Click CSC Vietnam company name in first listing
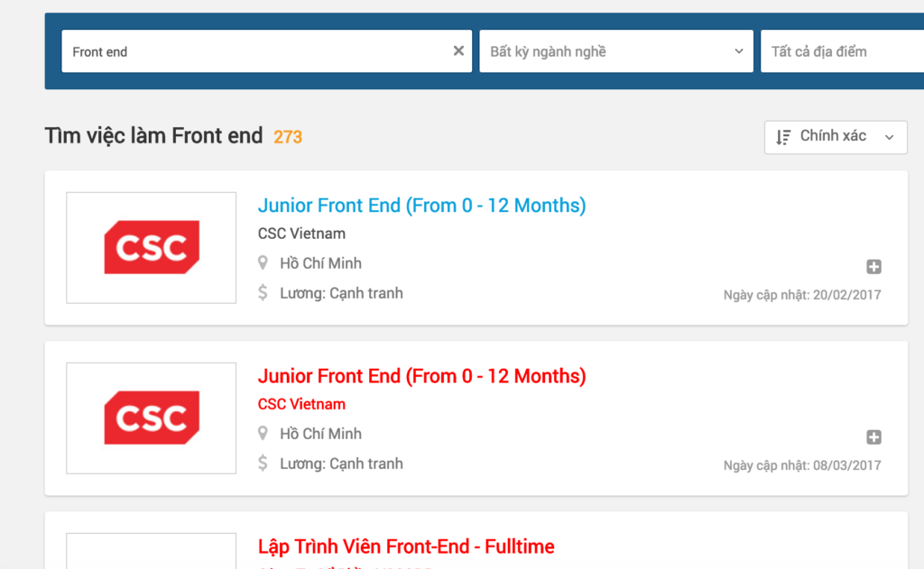924x569 pixels. [x=301, y=234]
